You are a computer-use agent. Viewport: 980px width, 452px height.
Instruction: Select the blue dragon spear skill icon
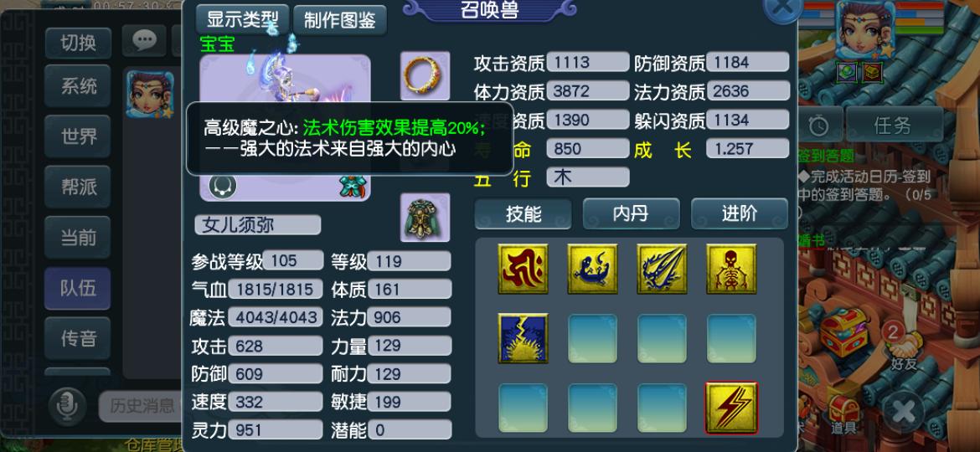662,269
